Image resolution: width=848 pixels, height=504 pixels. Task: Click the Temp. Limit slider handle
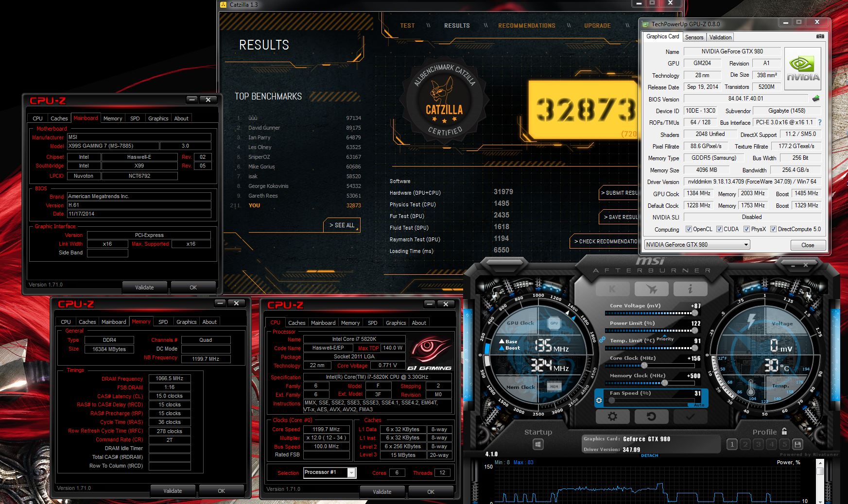[694, 348]
